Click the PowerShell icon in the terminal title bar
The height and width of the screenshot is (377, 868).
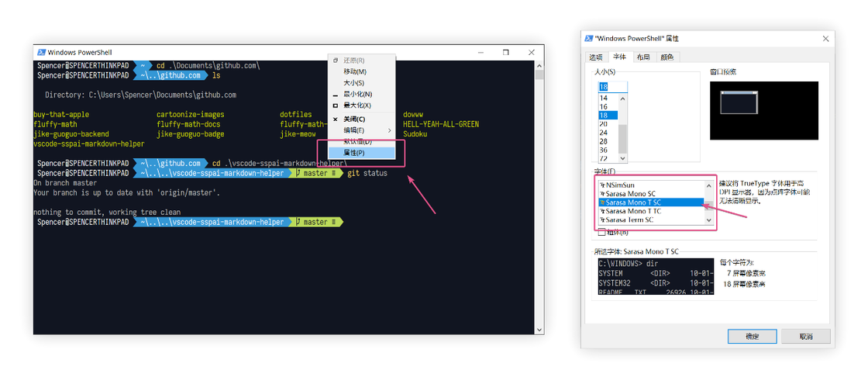[x=41, y=52]
